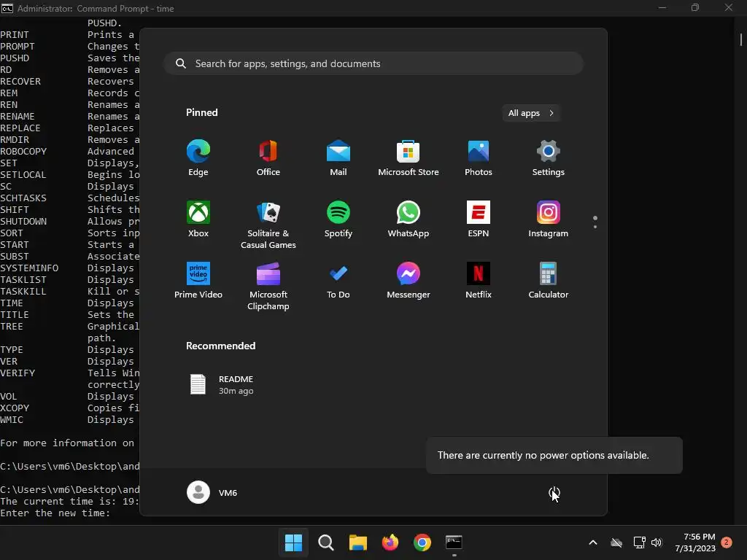Switch to Command Prompt on taskbar
This screenshot has height=560, width=747.
(454, 542)
